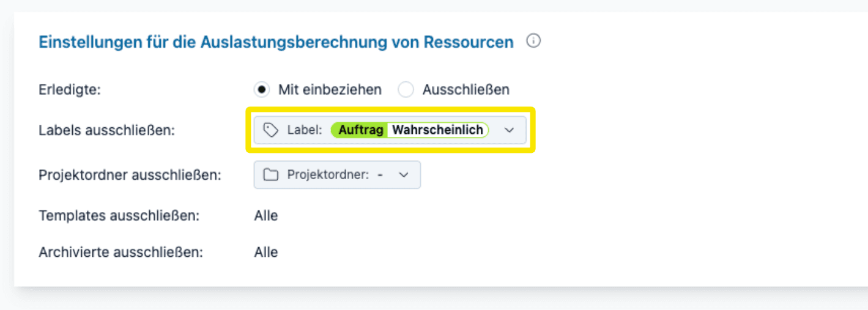Open the "Projektordner: -" selection box

[337, 175]
